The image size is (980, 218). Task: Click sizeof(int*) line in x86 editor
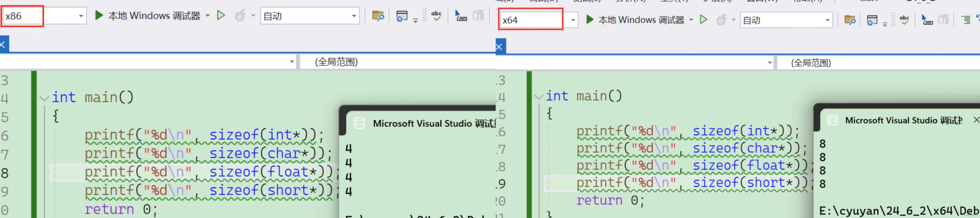pyautogui.click(x=204, y=135)
